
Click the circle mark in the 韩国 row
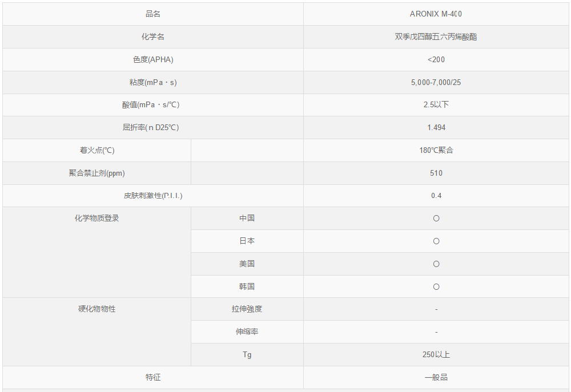point(436,286)
